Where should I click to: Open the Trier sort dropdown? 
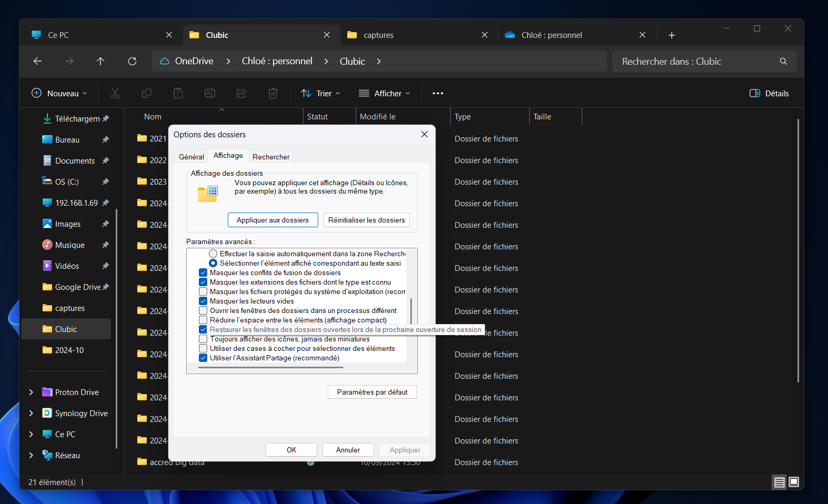320,93
